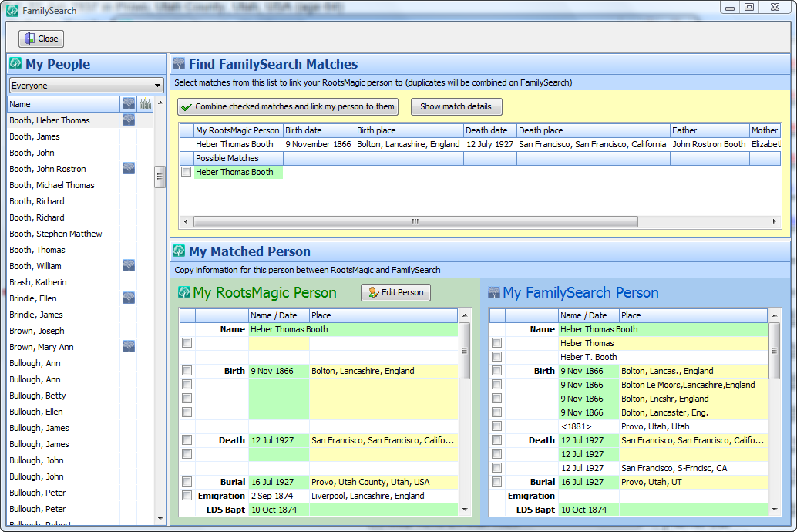Sort by the temple column header icon
Image resolution: width=797 pixels, height=532 pixels.
point(146,104)
